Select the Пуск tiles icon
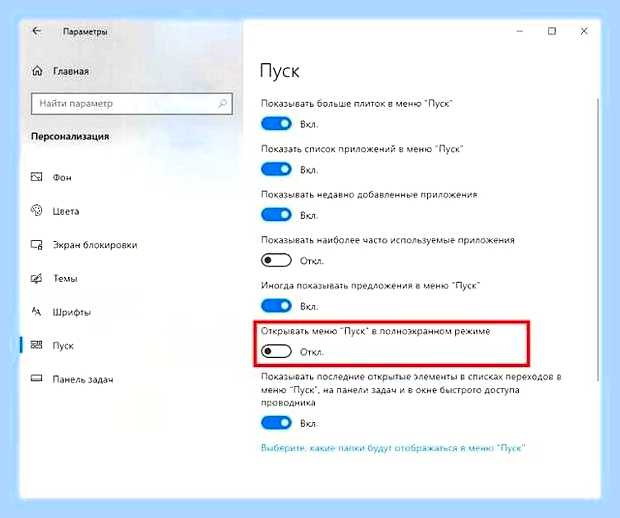Screen dimensions: 620x518 point(36,345)
